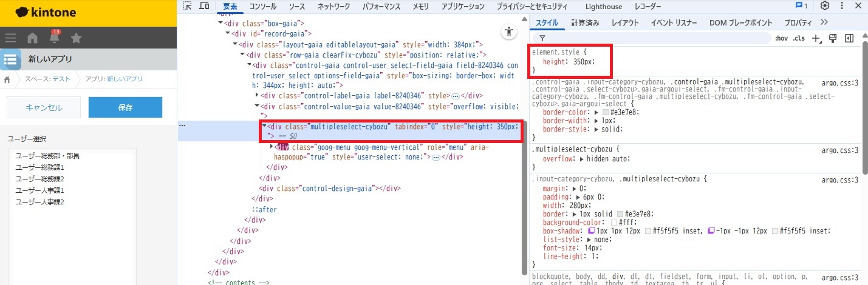Open the パフォーマンス tab

coord(381,6)
